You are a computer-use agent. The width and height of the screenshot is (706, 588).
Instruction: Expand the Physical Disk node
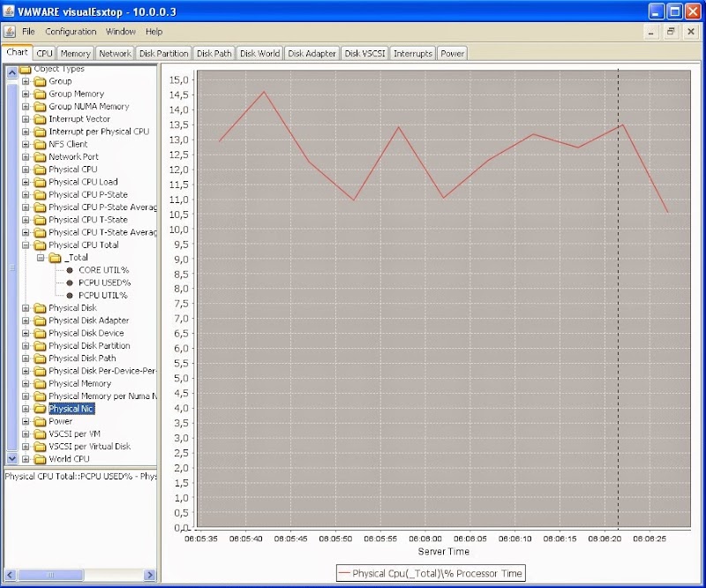click(26, 309)
